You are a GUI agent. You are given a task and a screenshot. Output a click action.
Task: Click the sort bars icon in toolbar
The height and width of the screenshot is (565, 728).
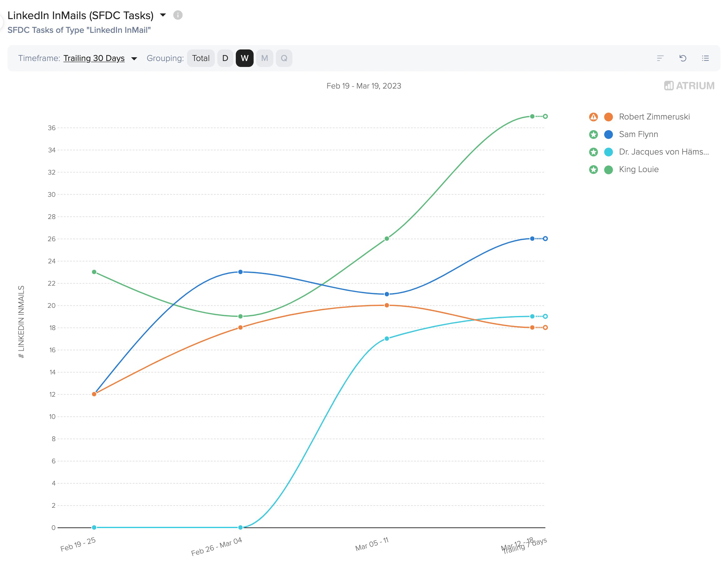660,59
